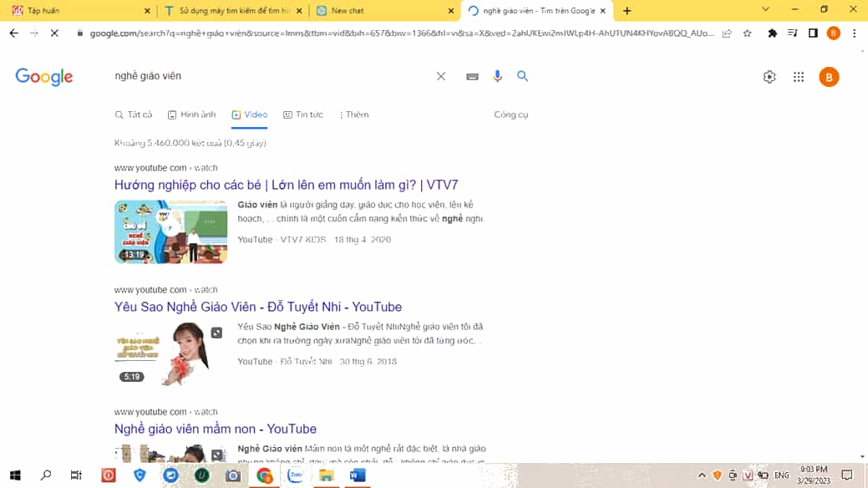Stop loading the page
868x488 pixels.
coord(54,33)
